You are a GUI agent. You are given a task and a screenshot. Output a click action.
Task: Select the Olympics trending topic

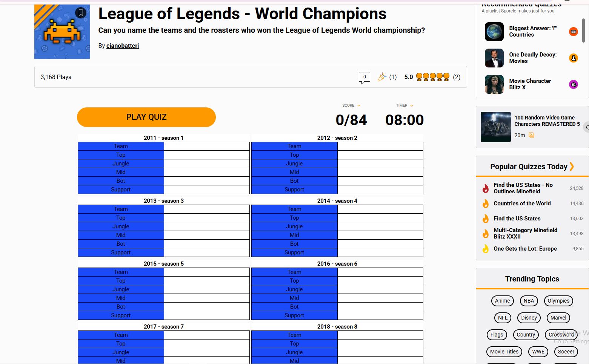[x=558, y=301]
